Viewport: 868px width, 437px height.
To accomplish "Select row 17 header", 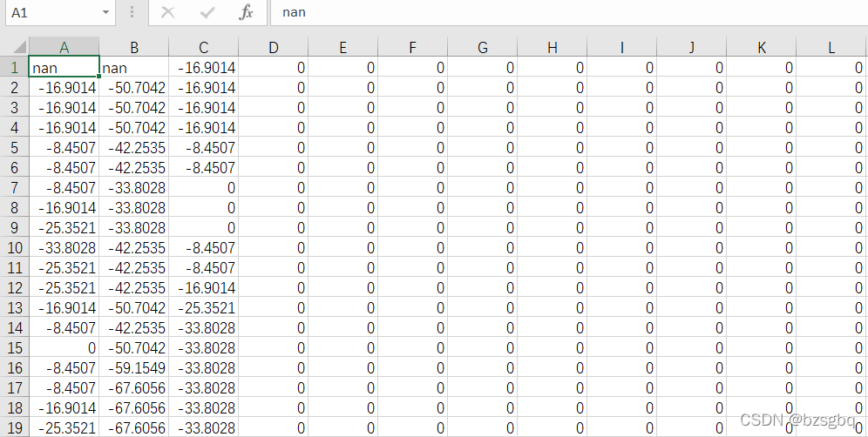I will click(x=15, y=387).
